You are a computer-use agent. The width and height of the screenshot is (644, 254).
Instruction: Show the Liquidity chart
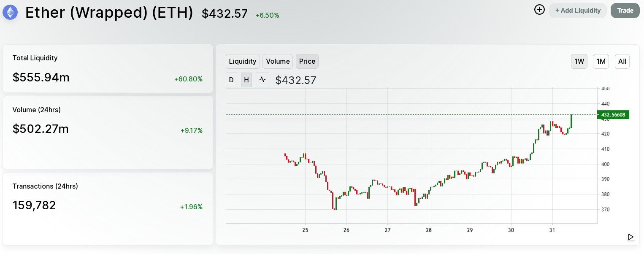click(x=243, y=61)
